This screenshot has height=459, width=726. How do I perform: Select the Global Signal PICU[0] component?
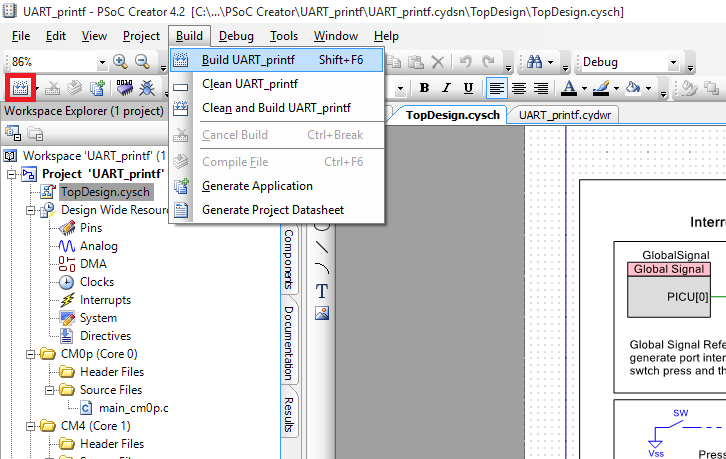pos(669,290)
